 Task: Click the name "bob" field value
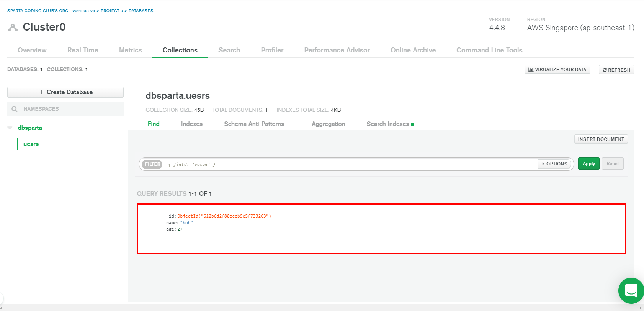186,223
